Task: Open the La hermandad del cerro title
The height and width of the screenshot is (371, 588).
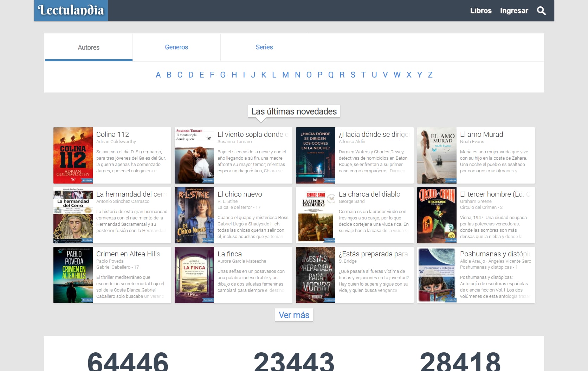Action: pyautogui.click(x=131, y=194)
